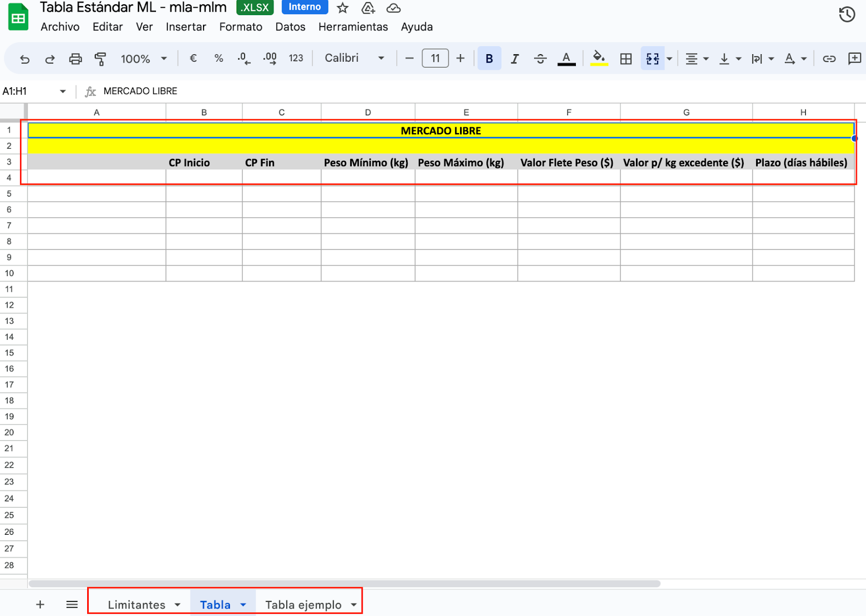Viewport: 866px width, 616px height.
Task: Open the Archivo menu
Action: point(60,27)
